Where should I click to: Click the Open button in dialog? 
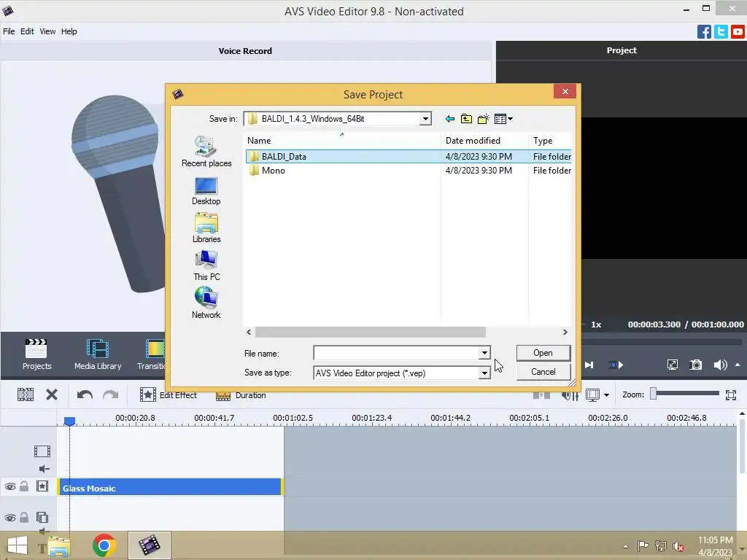(x=543, y=353)
